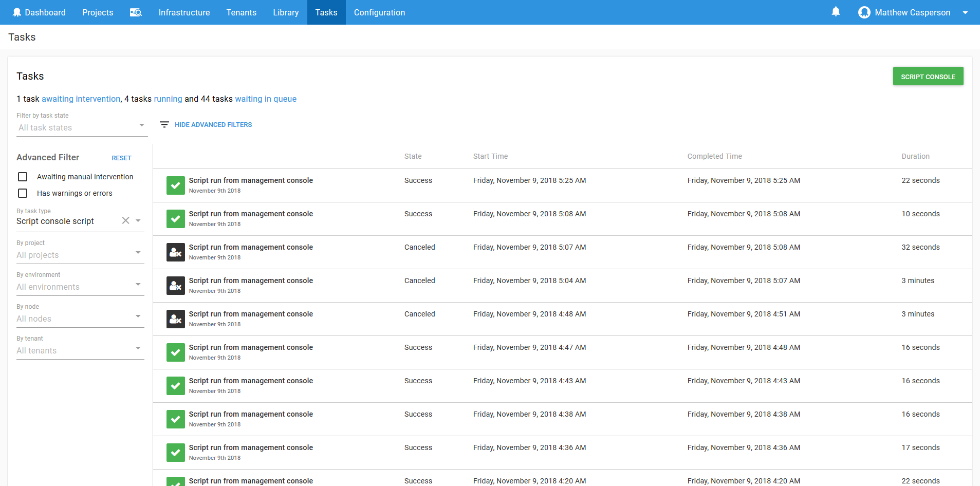Clear the Script console script task type
Screen dimensions: 980x486
[x=125, y=220]
